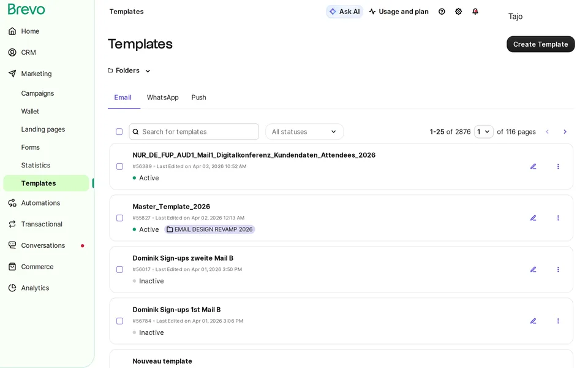Go to next page of templates
Image resolution: width=588 pixels, height=368 pixels.
click(x=565, y=132)
